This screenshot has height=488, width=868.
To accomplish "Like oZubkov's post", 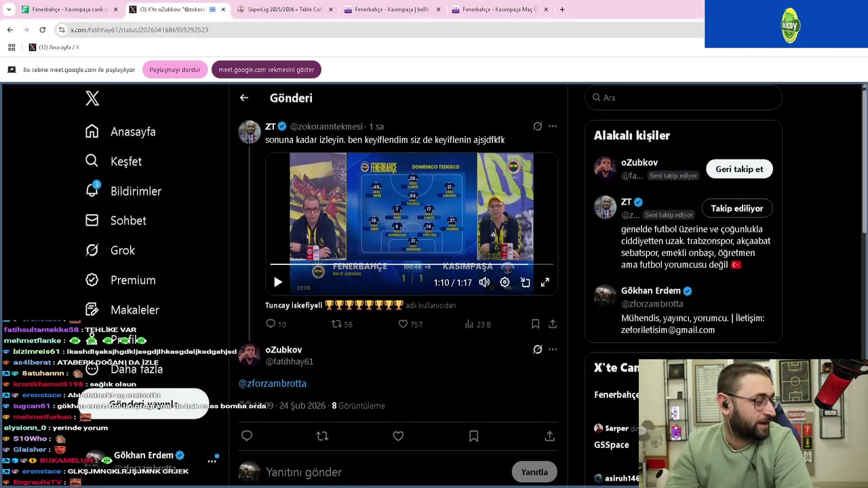I will pos(398,436).
